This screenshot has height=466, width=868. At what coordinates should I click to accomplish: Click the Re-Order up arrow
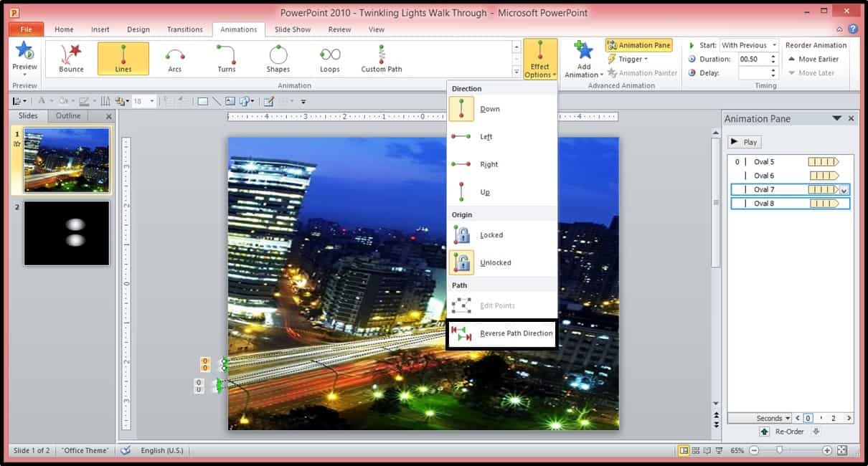[x=765, y=432]
